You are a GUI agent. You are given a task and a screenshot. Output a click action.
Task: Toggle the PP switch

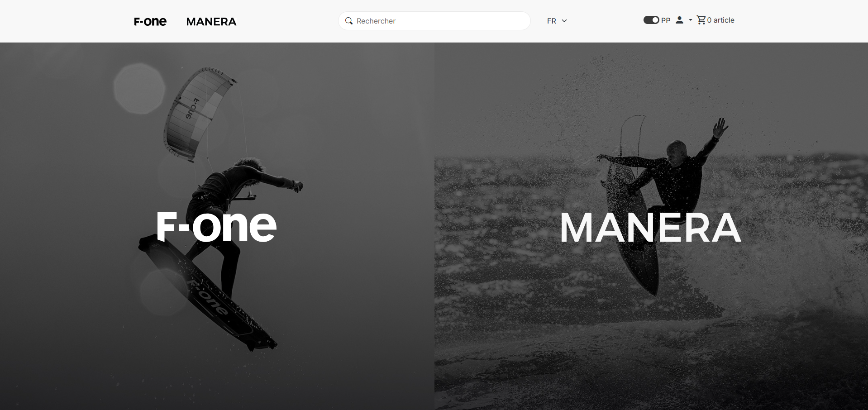651,20
